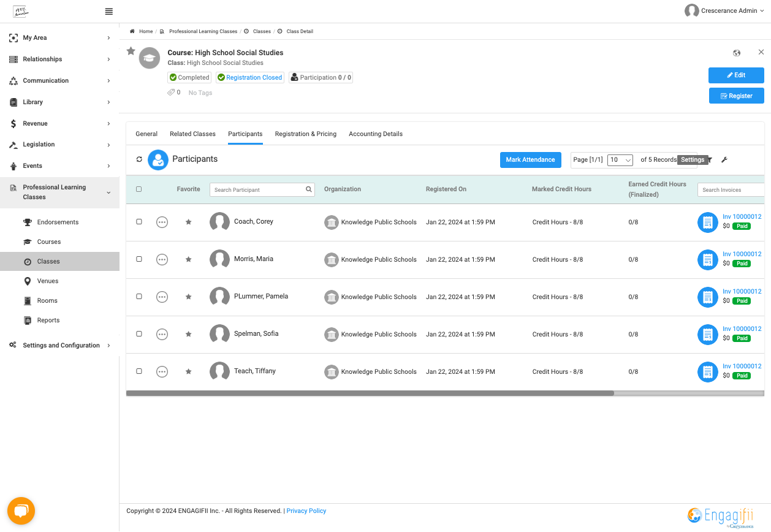Viewport: 771px width, 532px height.
Task: Click the search magnifier in the participant search box
Action: (x=309, y=189)
